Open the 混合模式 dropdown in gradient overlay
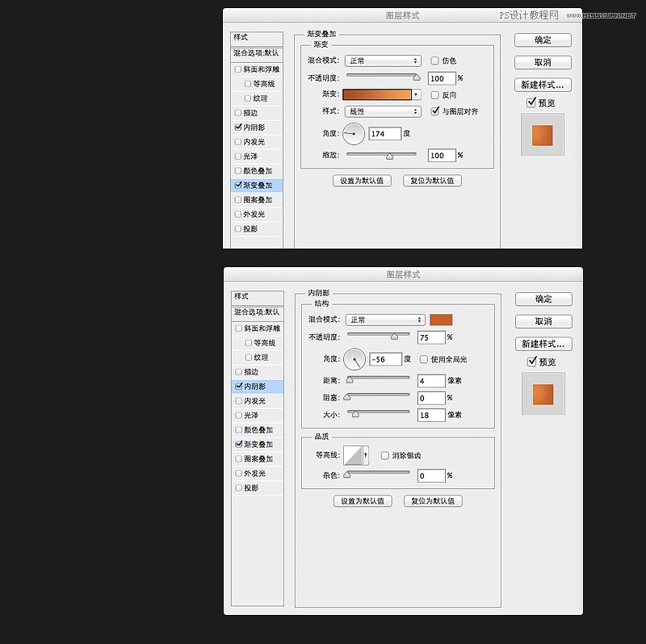Image resolution: width=646 pixels, height=644 pixels. [x=383, y=61]
